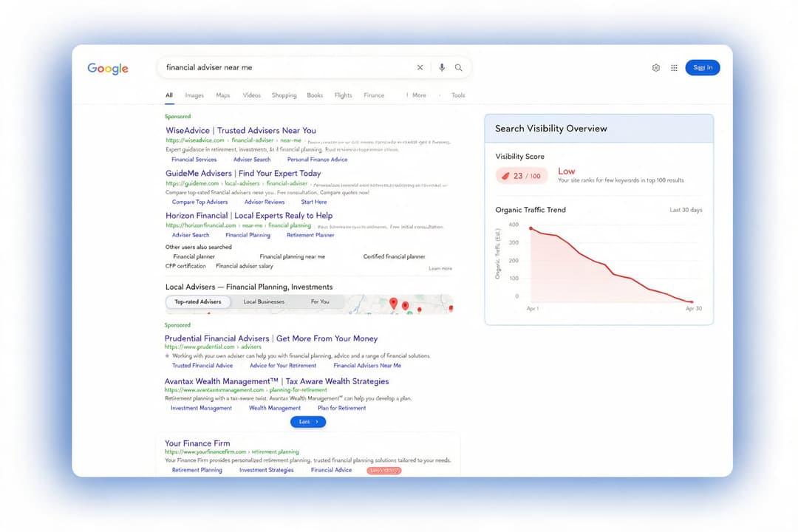Screen dimensions: 798x532
Task: Select the Top-rated Advisers chip
Action: pyautogui.click(x=198, y=301)
